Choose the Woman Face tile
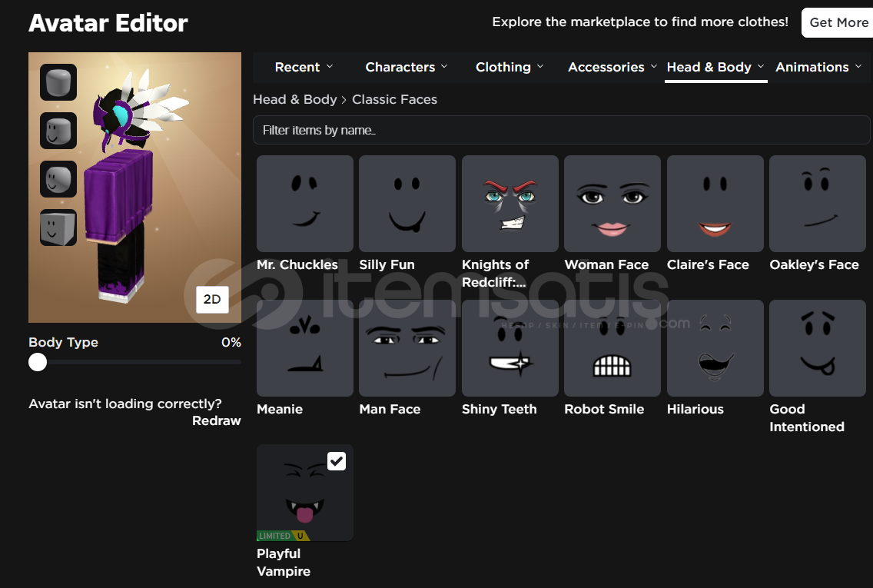 [612, 204]
